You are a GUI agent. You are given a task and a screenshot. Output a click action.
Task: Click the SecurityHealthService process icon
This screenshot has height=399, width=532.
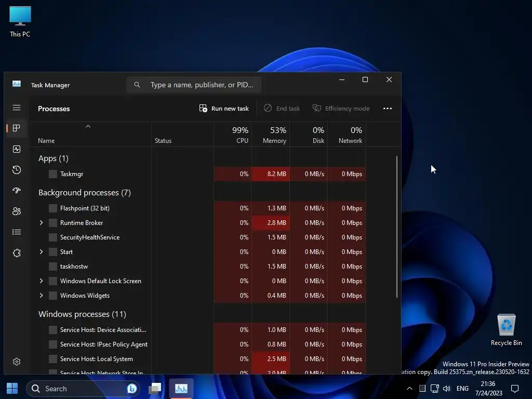(x=53, y=237)
